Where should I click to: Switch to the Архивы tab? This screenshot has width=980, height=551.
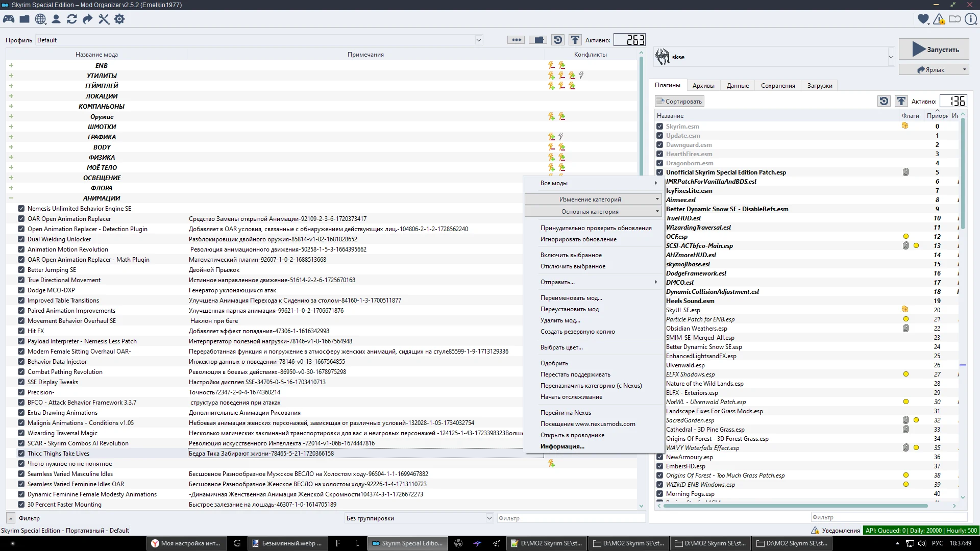[703, 85]
